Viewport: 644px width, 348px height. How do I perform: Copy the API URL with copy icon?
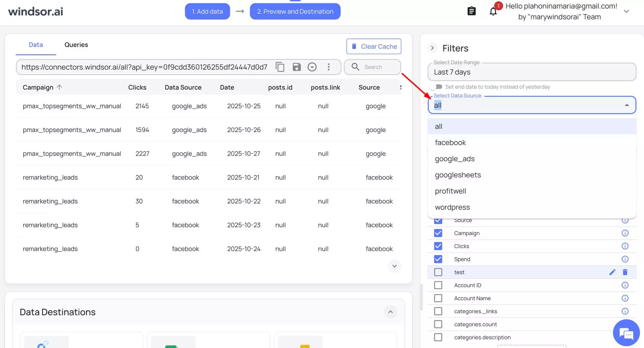coord(280,67)
